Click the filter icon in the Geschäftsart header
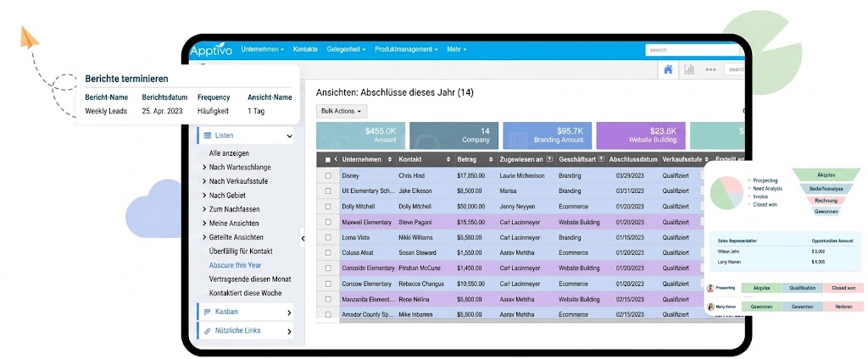868x359 pixels. pos(602,159)
